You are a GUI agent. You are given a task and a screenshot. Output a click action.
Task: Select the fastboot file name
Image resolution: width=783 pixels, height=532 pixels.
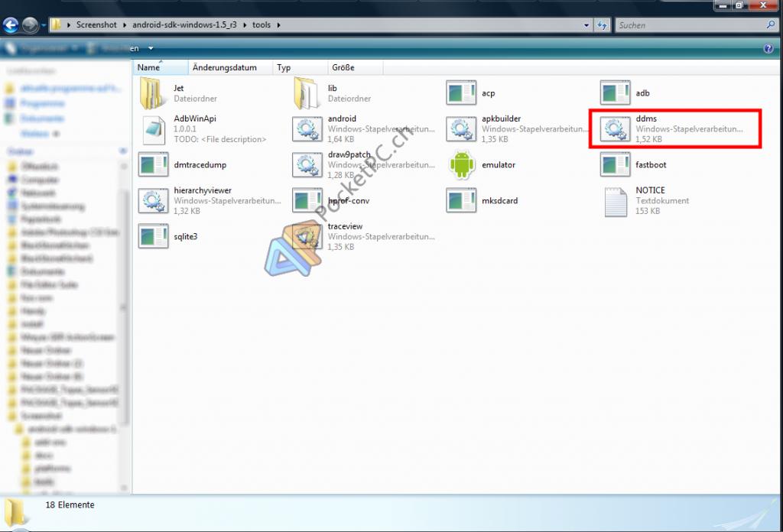(651, 164)
